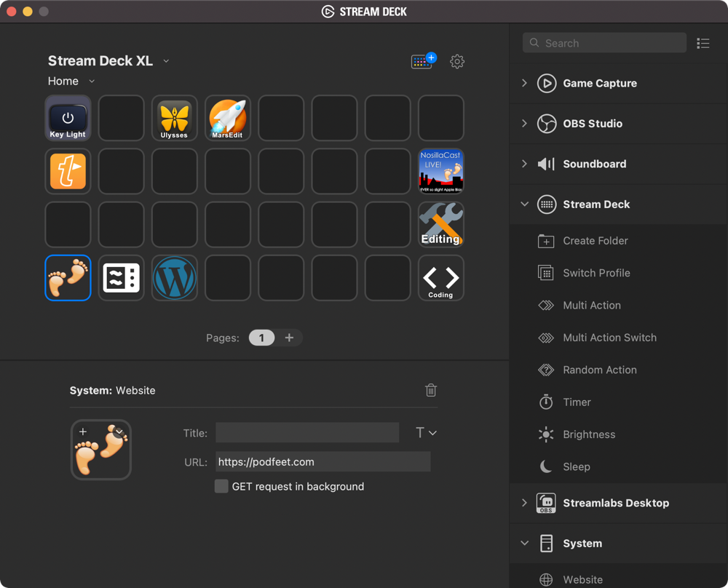Image resolution: width=728 pixels, height=588 pixels.
Task: Open Stream Deck preferences gear icon
Action: point(457,62)
